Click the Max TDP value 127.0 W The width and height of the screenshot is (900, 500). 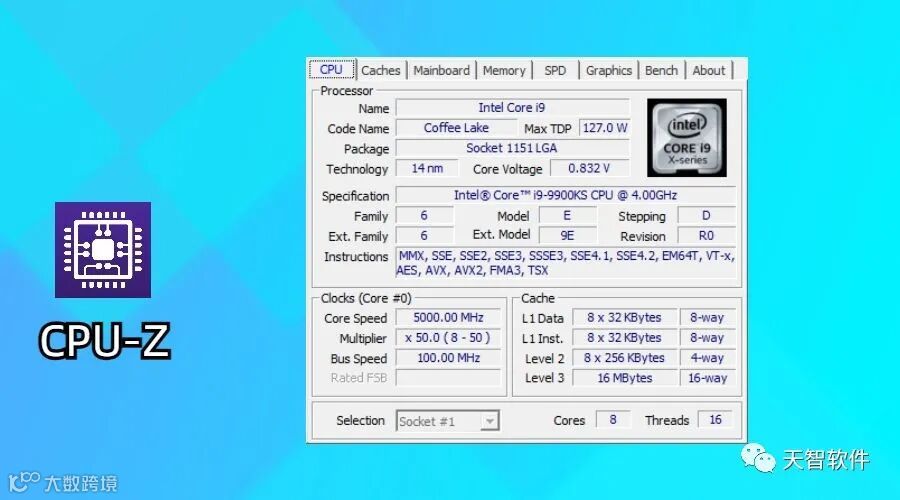pos(604,128)
